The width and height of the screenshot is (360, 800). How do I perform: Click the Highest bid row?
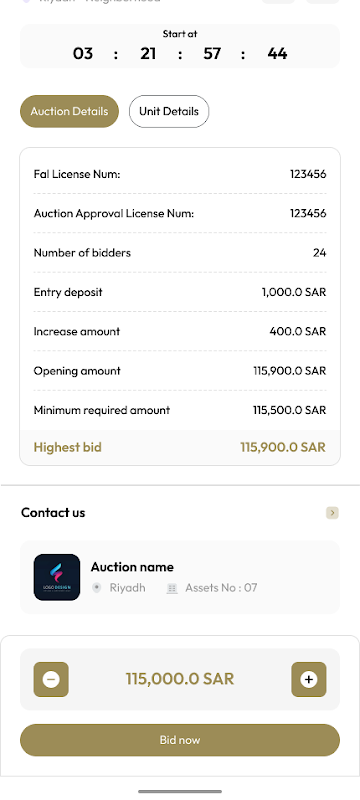[180, 447]
